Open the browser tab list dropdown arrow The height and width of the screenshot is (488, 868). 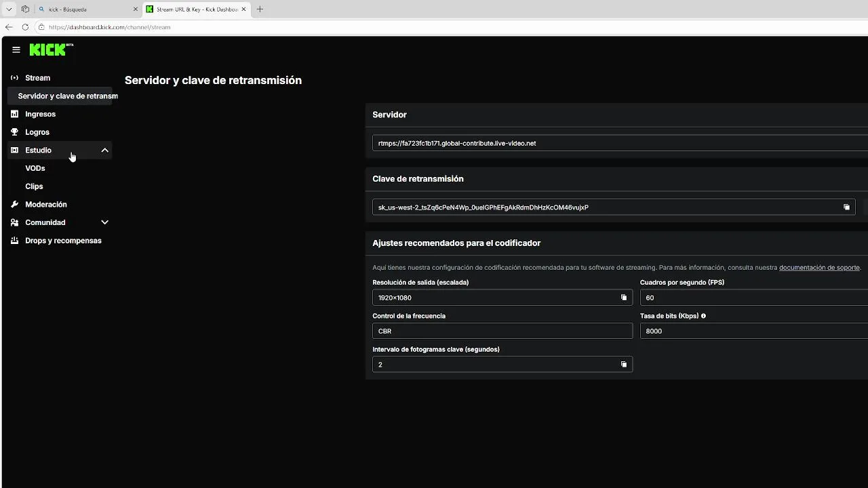coord(9,9)
